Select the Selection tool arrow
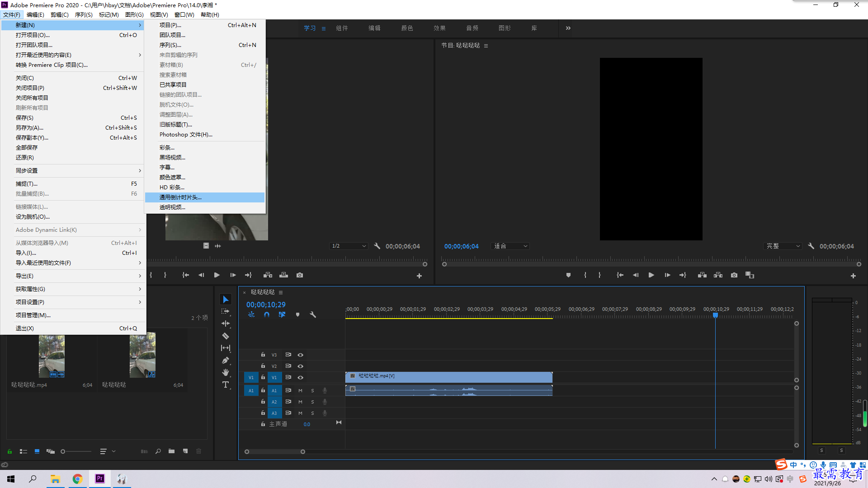This screenshot has width=868, height=488. coord(226,300)
